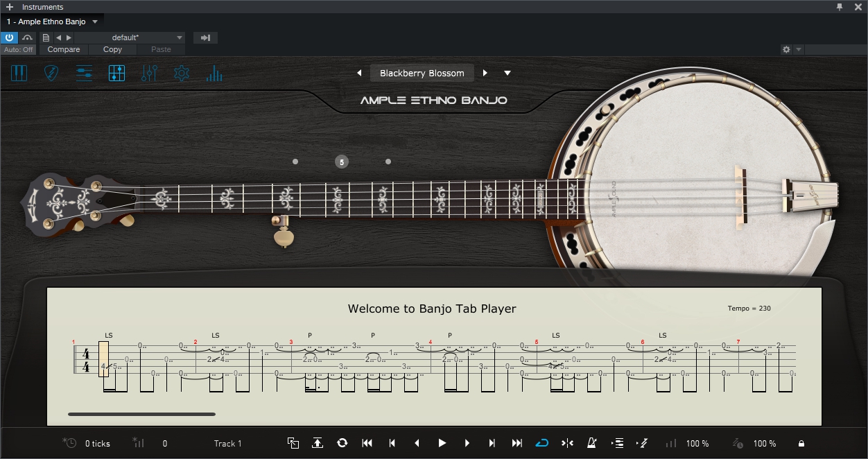Go to the next bar
The image size is (868, 459).
pyautogui.click(x=492, y=443)
